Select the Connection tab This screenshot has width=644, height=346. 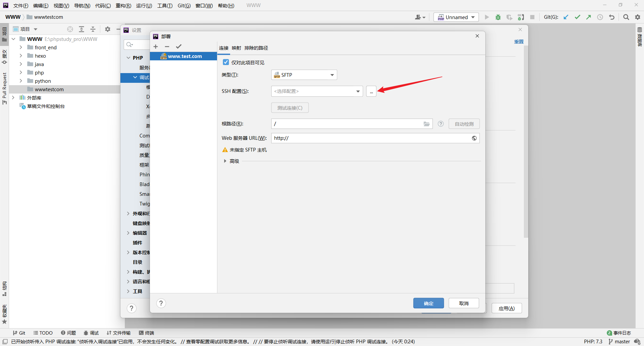[224, 48]
